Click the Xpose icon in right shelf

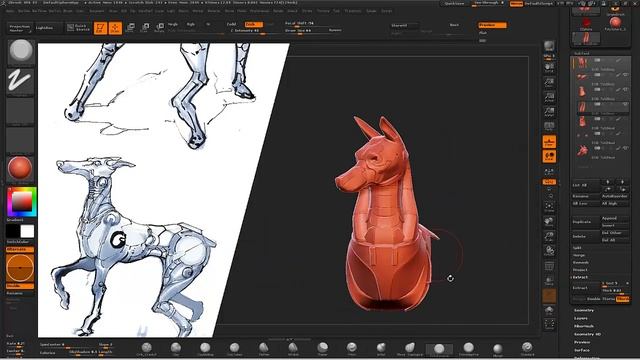pos(549,325)
